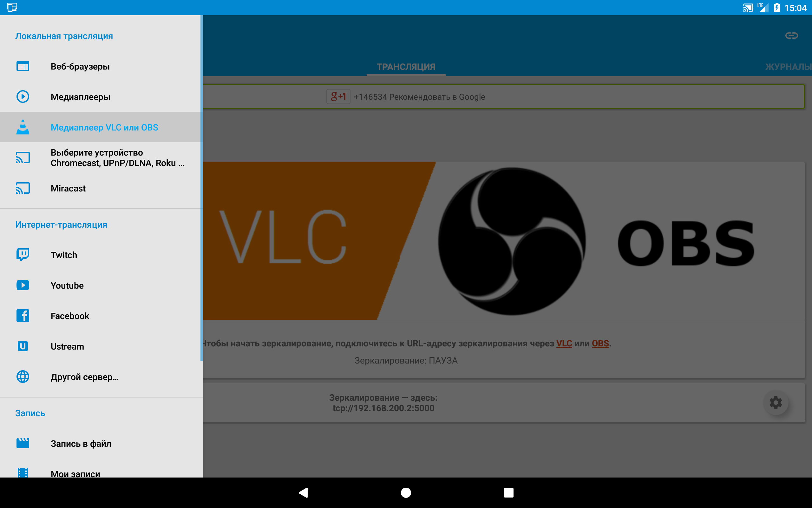Open Мои записи entry
812x508 pixels.
click(101, 469)
